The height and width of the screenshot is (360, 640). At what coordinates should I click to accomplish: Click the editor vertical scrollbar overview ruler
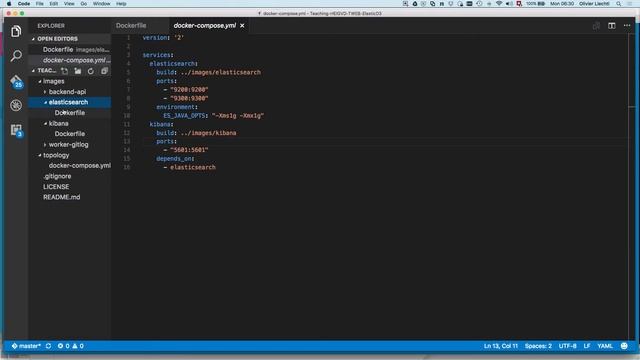632,187
